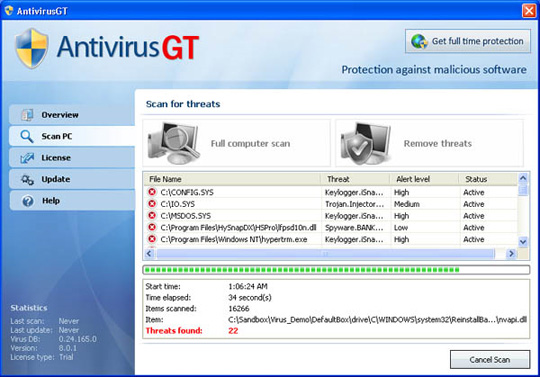Select the C:\IO.SYS file row

[x=331, y=204]
